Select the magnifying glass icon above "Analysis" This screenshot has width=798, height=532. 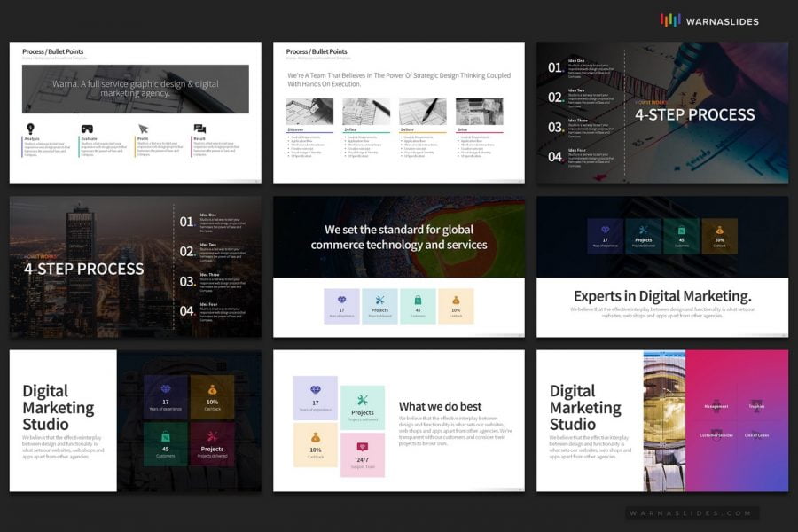pyautogui.click(x=30, y=127)
